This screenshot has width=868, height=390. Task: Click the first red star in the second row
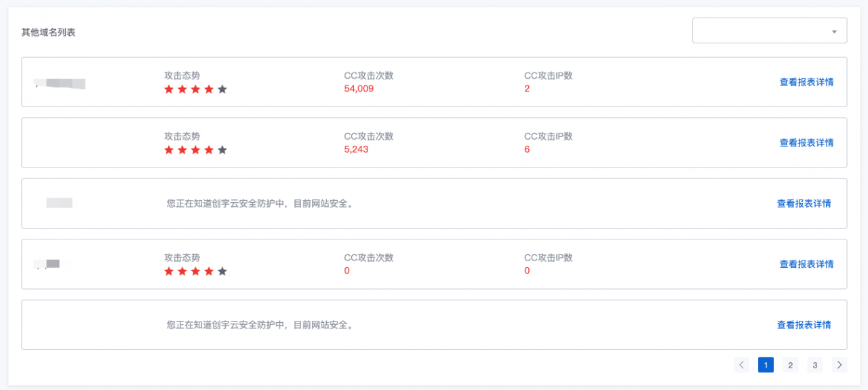point(169,150)
